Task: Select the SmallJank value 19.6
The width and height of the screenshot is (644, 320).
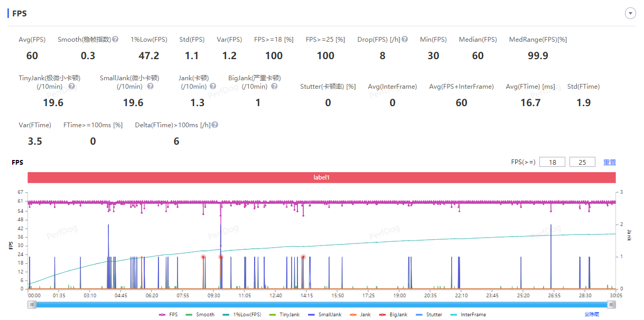Action: (x=133, y=102)
